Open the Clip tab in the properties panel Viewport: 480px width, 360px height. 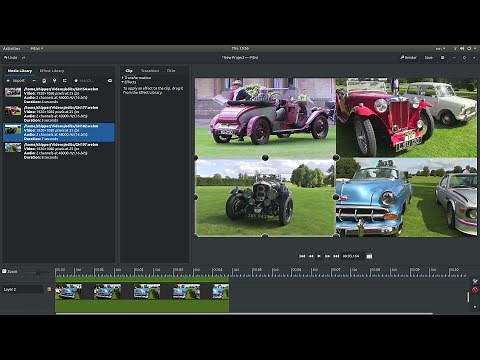point(129,71)
